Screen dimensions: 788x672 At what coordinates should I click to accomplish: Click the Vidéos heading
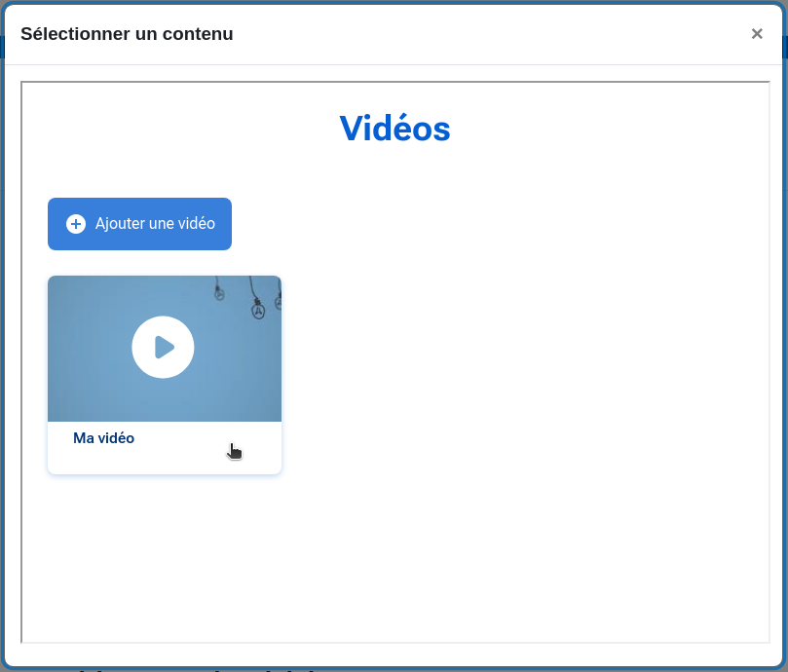[x=395, y=129]
